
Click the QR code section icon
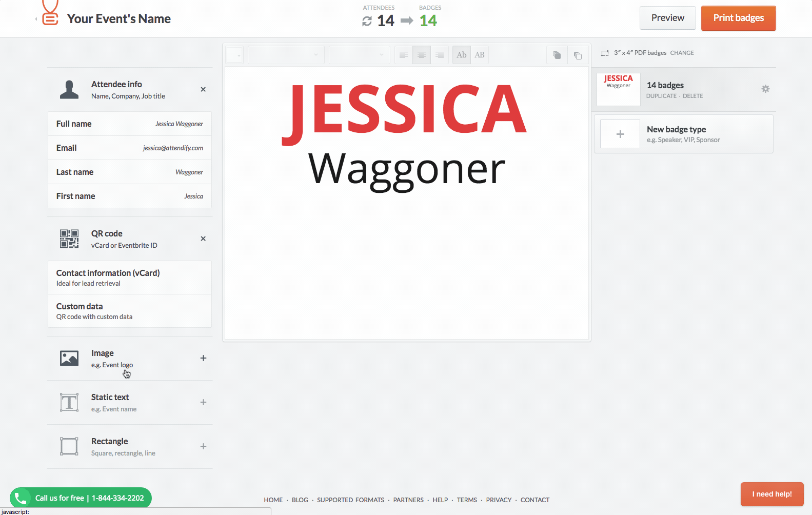click(x=69, y=239)
